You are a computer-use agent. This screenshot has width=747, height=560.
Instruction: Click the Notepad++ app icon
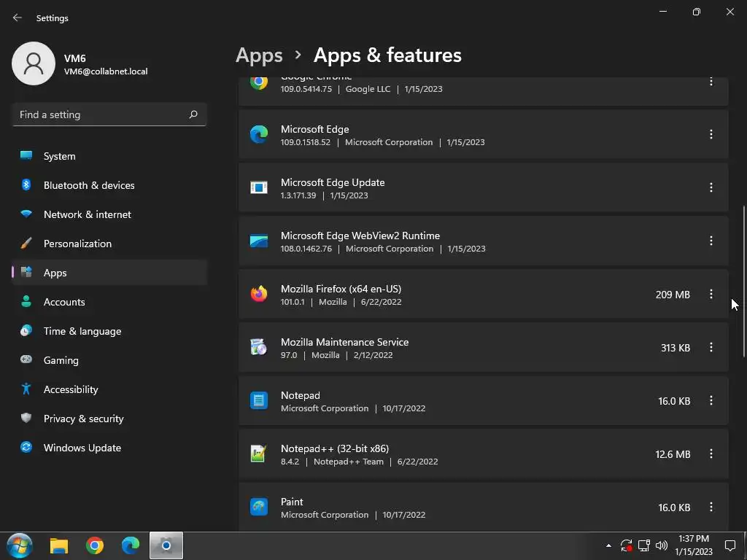(x=258, y=454)
